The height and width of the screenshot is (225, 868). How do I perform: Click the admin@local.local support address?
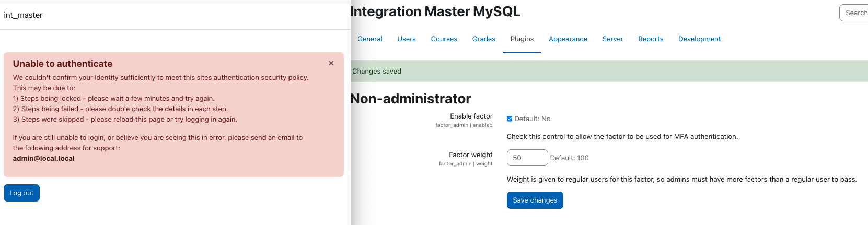[x=44, y=159]
